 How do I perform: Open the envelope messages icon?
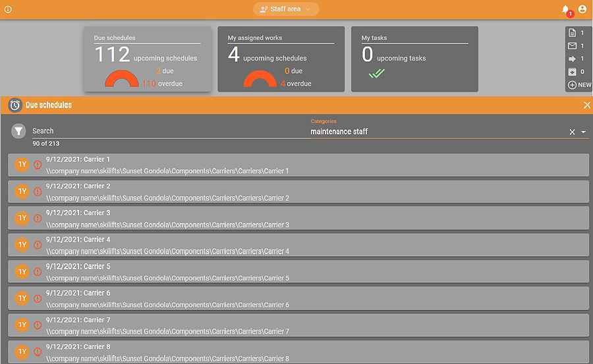coord(572,46)
